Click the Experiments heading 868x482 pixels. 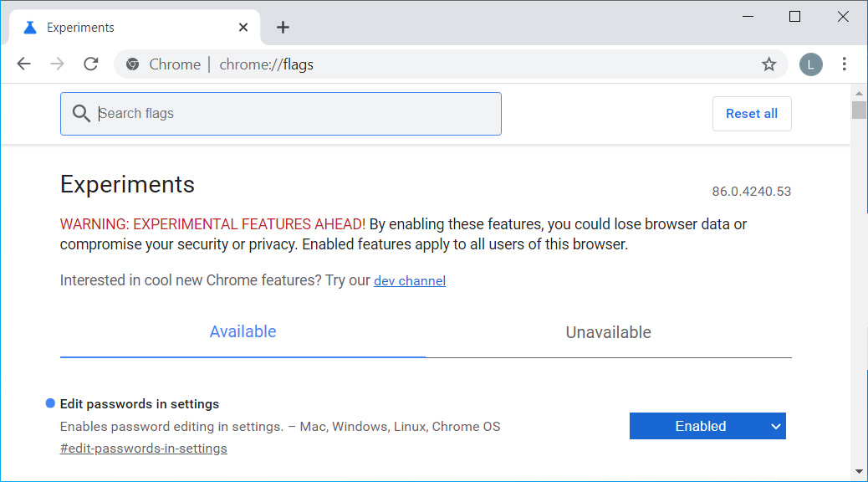click(x=127, y=184)
